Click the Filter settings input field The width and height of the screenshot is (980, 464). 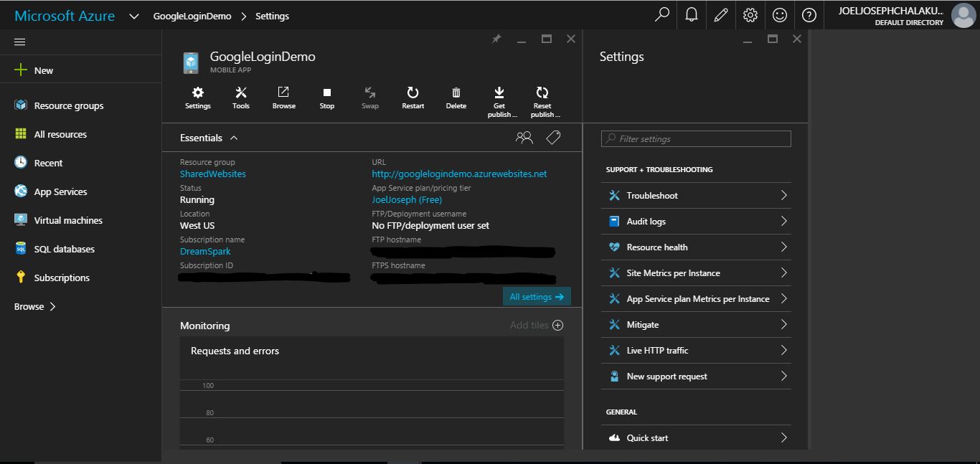(x=696, y=138)
